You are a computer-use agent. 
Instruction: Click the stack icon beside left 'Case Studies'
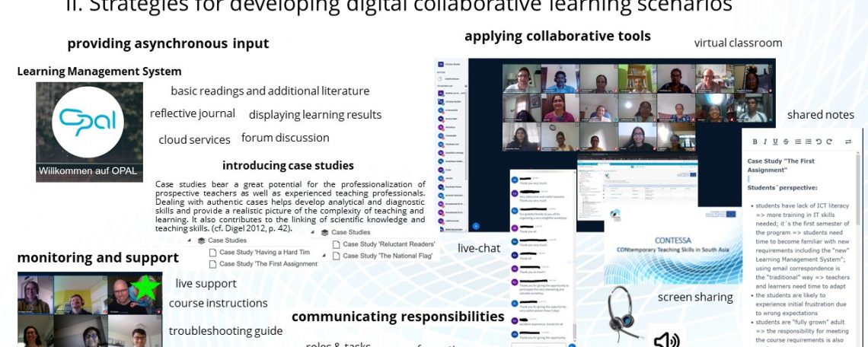pyautogui.click(x=201, y=240)
